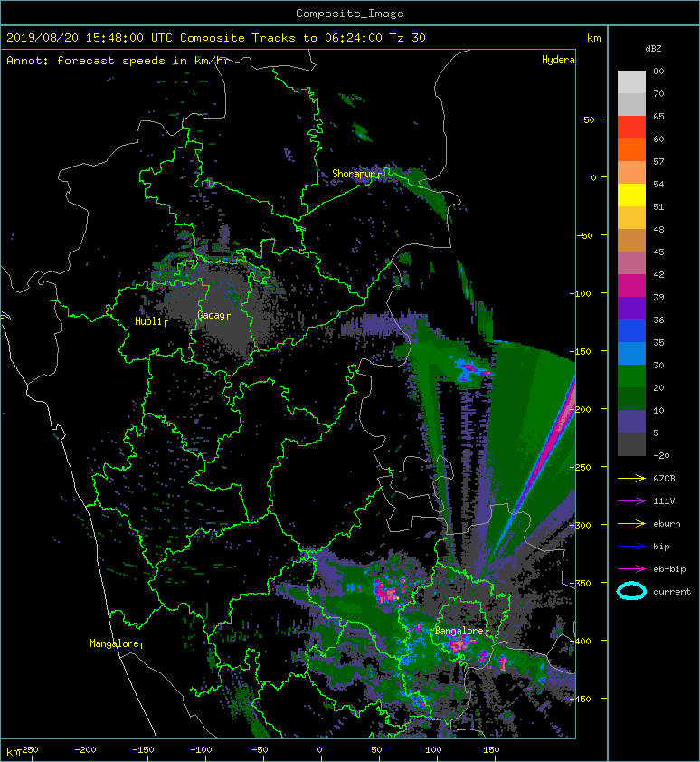Screen dimensions: 700x762
Task: Click the Shorapur city label
Action: tap(354, 174)
